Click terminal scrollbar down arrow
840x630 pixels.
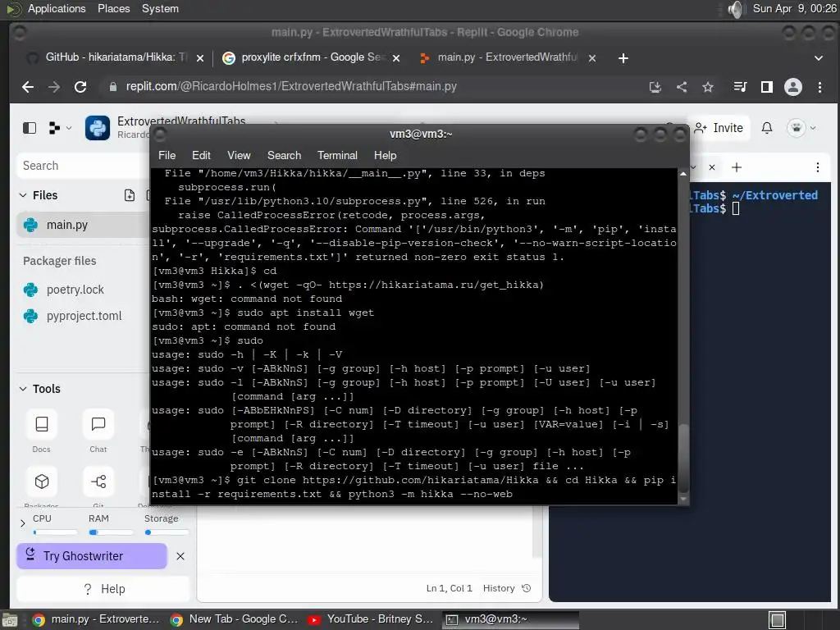683,499
